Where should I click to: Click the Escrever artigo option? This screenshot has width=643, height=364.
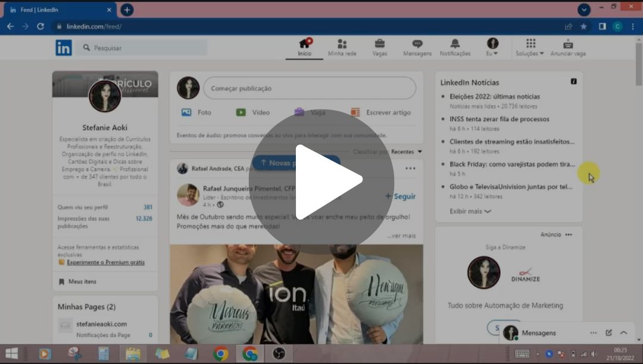click(380, 112)
